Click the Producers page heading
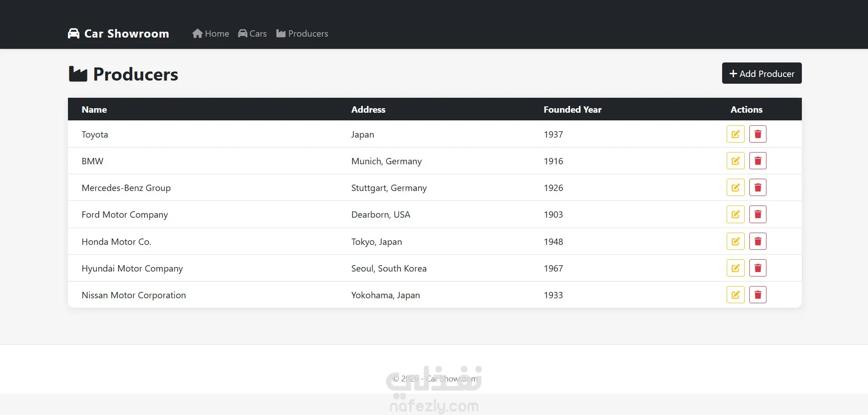The height and width of the screenshot is (415, 868). click(123, 74)
